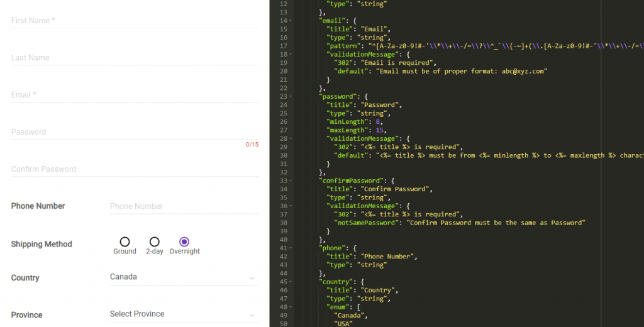Click line number 30 in the gutter

[x=284, y=155]
